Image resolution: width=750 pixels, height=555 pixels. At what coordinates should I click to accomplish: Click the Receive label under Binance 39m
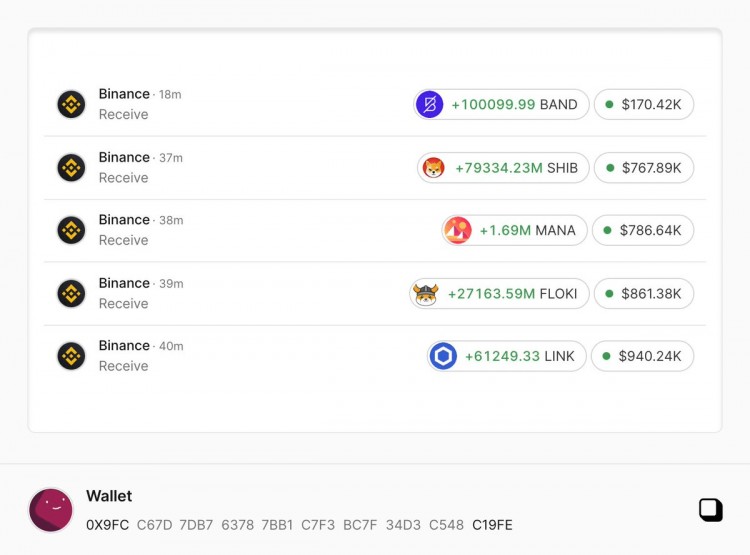click(123, 304)
